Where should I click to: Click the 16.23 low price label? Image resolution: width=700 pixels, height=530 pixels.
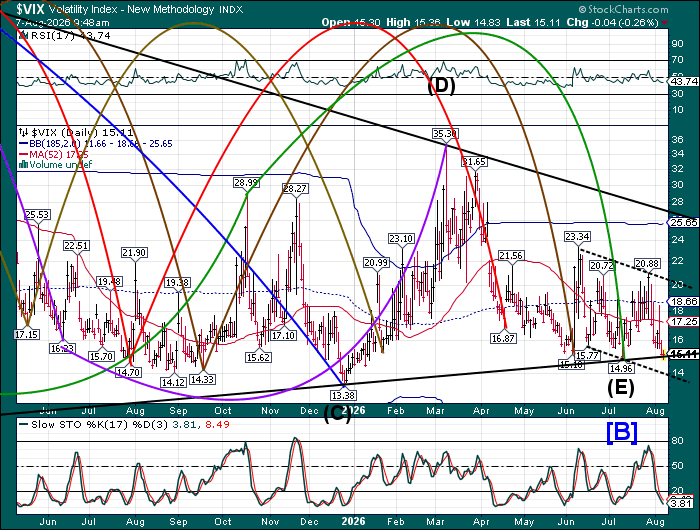click(x=62, y=348)
